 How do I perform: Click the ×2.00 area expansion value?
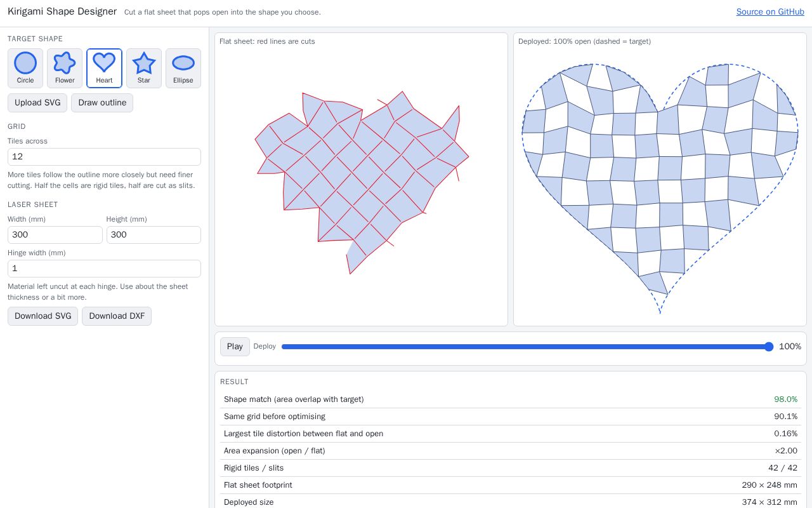coord(786,451)
